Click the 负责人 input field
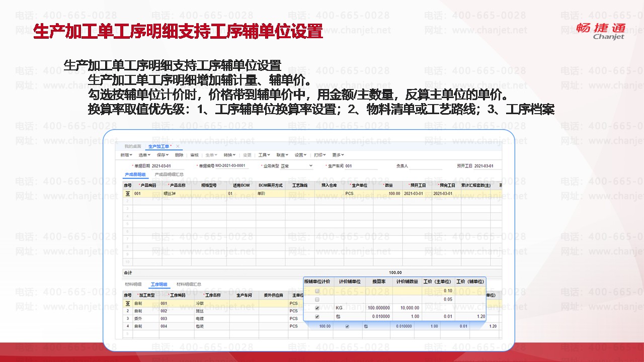 tap(426, 166)
